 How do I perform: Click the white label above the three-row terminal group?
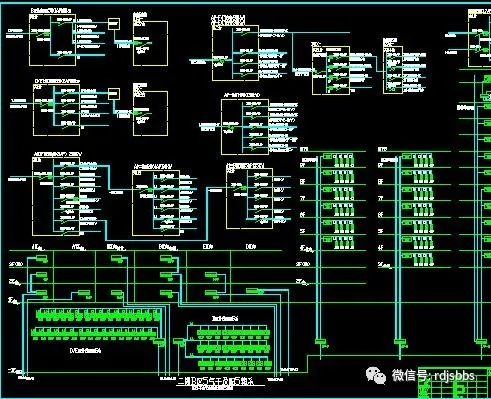point(225,319)
